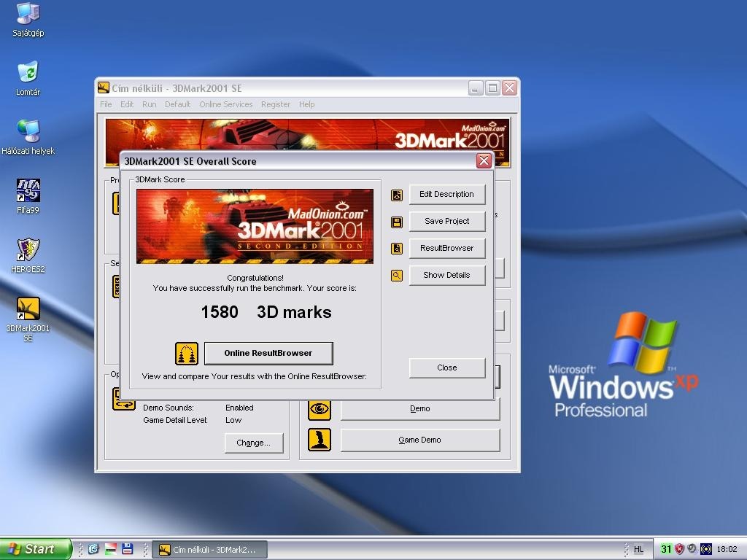Click the Edit Description button
Image resolution: width=747 pixels, height=560 pixels.
tap(447, 194)
